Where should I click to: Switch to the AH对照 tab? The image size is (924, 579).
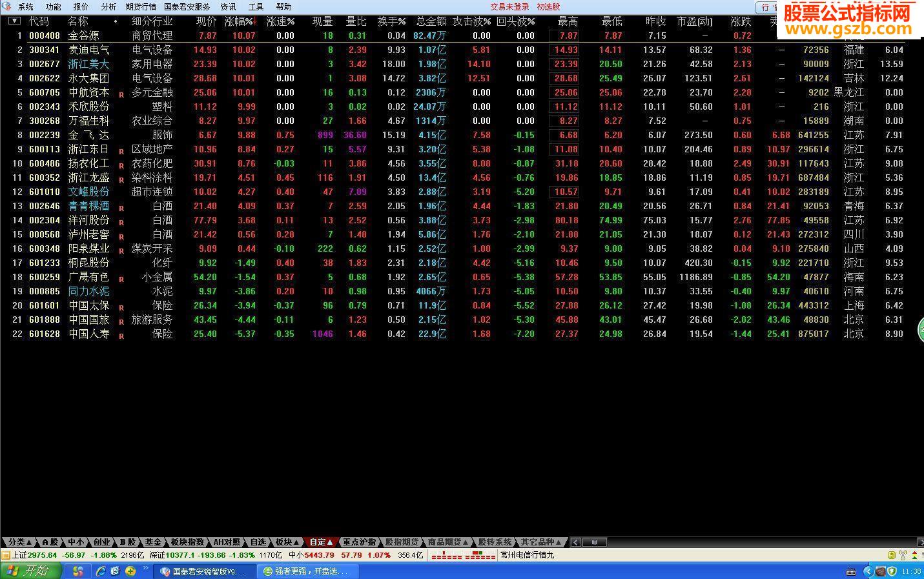[x=227, y=542]
